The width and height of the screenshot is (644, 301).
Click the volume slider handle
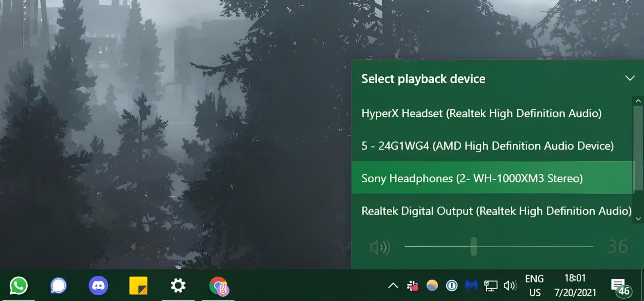474,246
